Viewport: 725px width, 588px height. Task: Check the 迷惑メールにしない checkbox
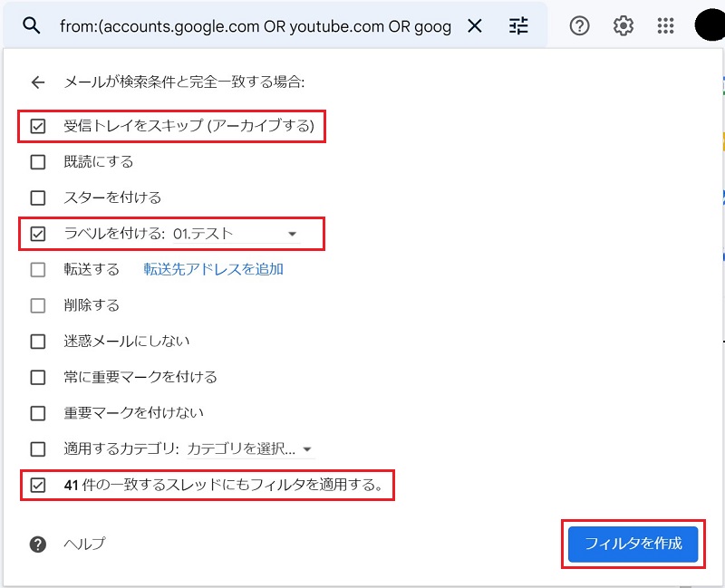click(38, 342)
